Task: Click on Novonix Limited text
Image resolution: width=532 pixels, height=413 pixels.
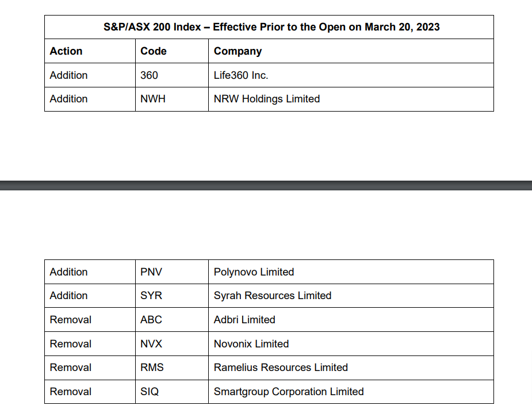Action: (251, 344)
